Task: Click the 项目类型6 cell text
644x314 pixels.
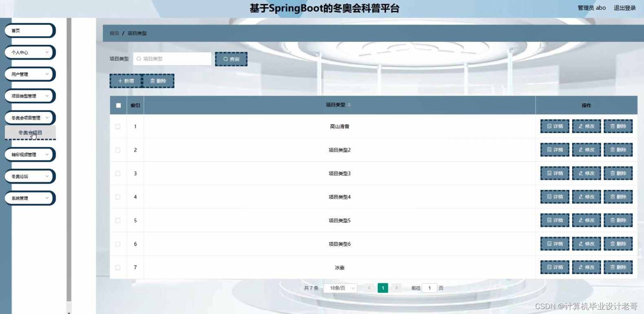Action: point(339,244)
